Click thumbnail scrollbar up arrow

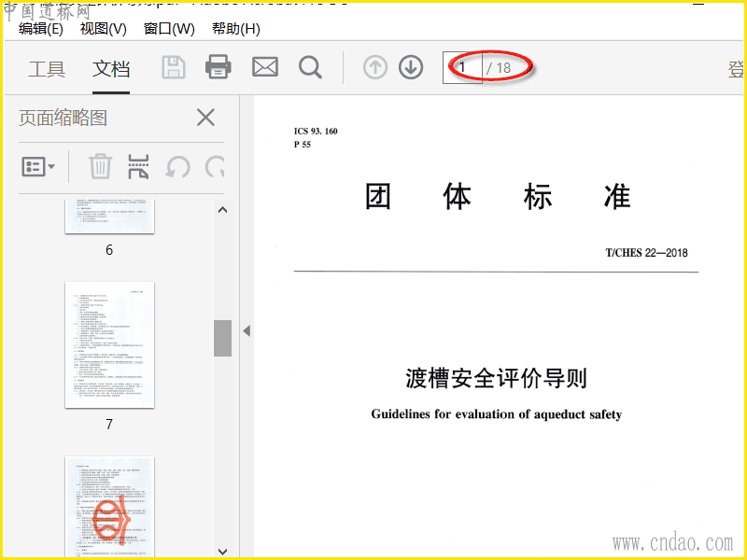(222, 209)
